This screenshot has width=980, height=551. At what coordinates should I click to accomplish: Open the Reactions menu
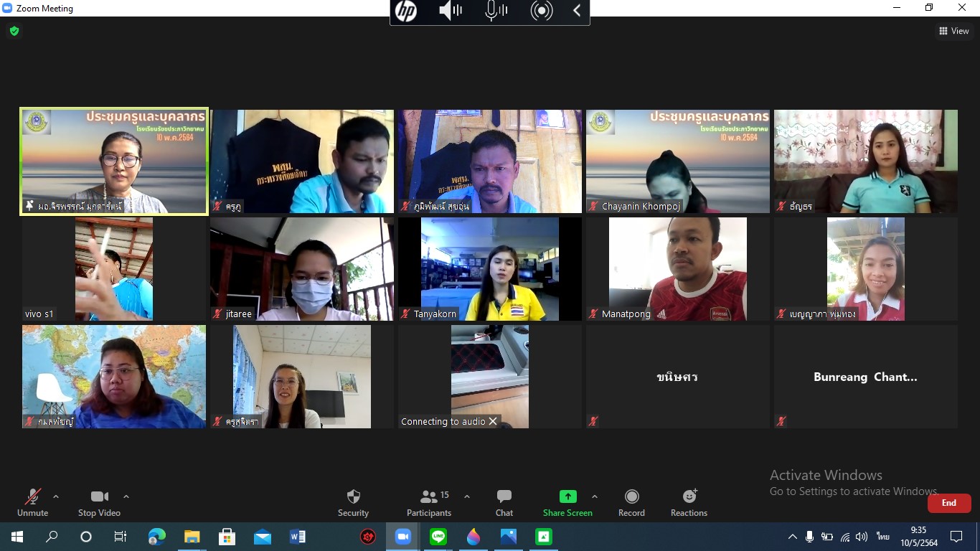click(x=689, y=503)
